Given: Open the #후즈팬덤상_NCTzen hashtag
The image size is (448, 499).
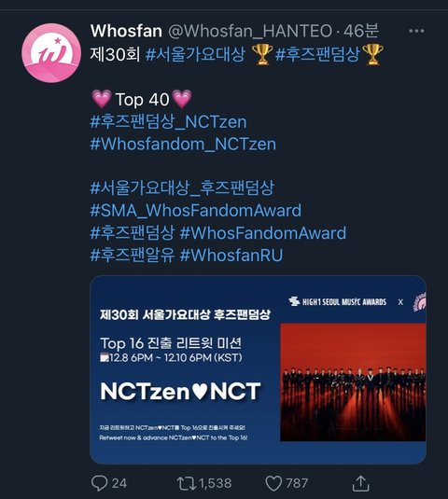Looking at the screenshot, I should [168, 122].
